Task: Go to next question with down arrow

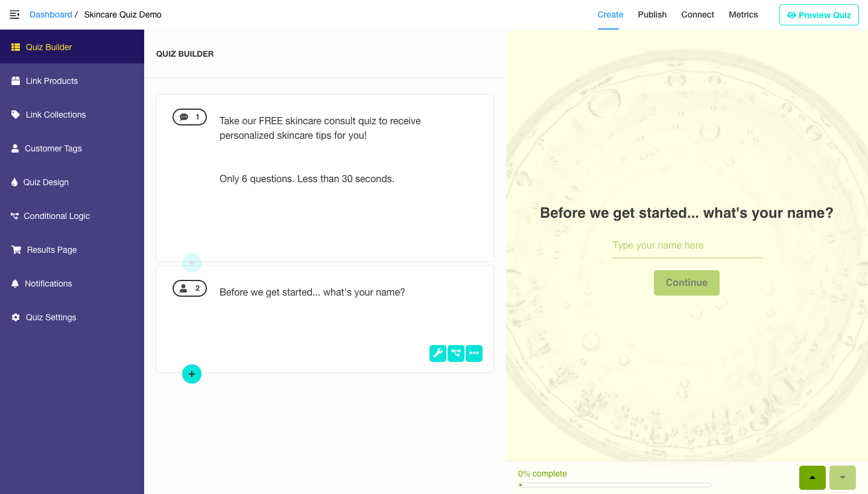Action: coord(843,478)
